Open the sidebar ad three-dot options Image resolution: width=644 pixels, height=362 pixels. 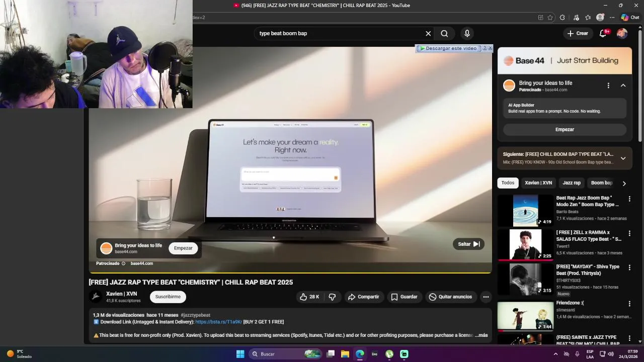coord(608,86)
